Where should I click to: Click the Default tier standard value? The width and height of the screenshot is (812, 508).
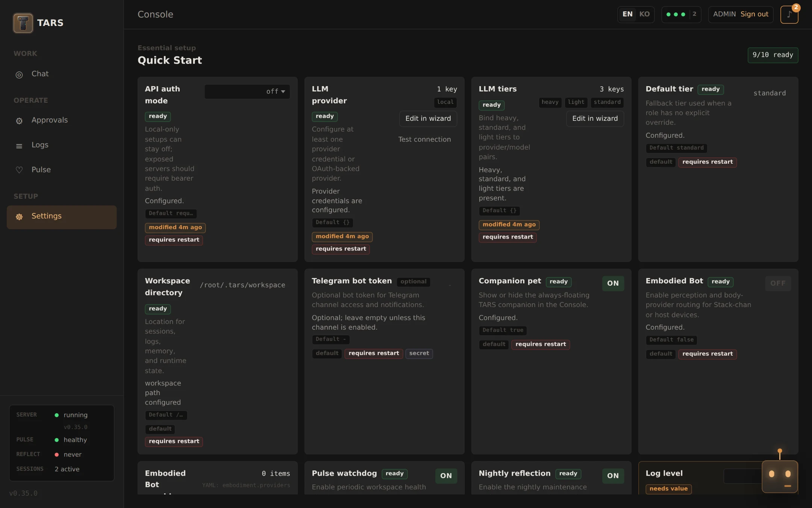[770, 93]
